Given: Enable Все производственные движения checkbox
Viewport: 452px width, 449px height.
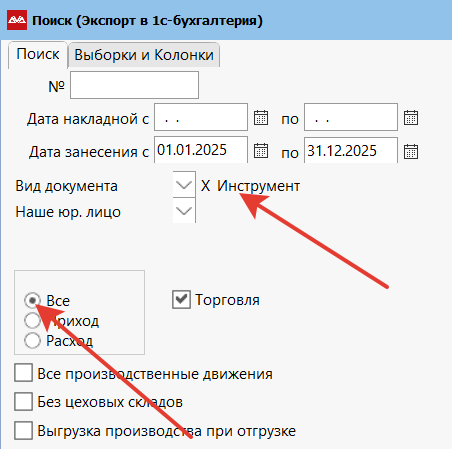Looking at the screenshot, I should point(23,373).
